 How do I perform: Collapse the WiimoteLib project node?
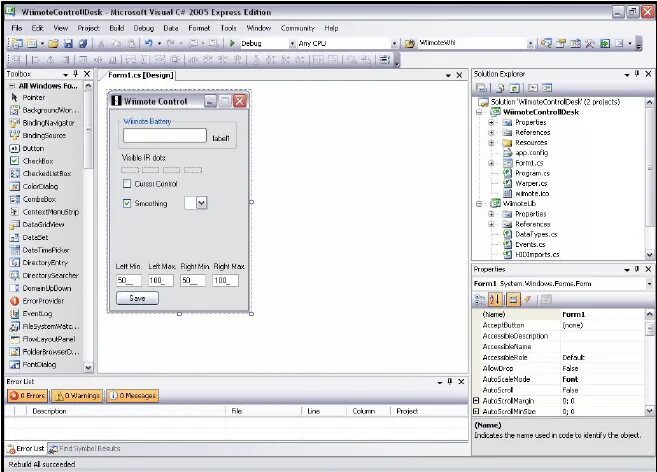[479, 204]
